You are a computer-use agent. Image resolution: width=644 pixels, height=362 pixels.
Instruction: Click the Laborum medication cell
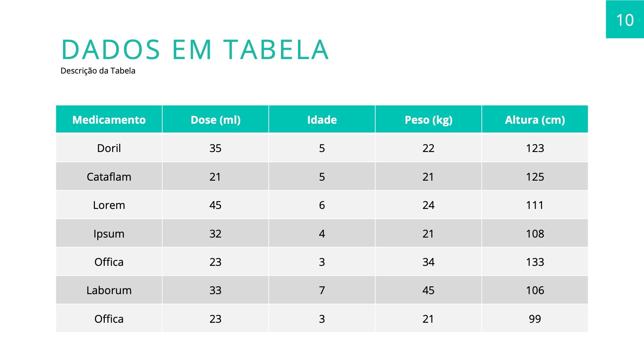(x=109, y=290)
